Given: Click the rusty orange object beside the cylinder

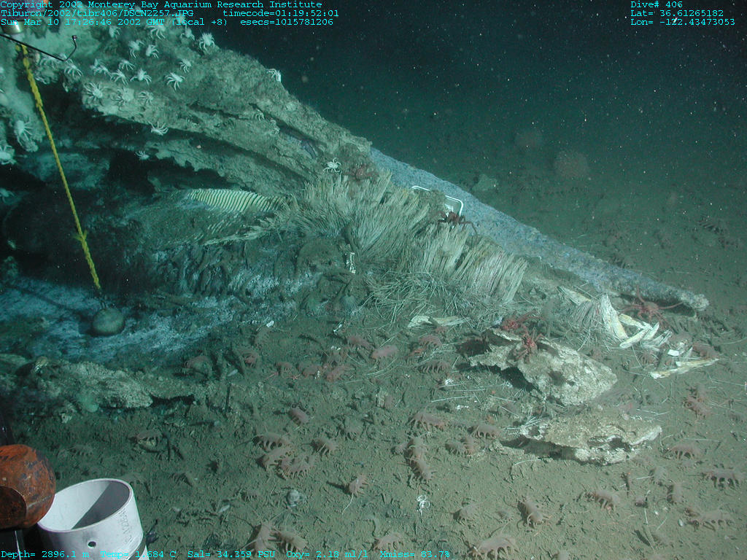Looking at the screenshot, I should 24,484.
